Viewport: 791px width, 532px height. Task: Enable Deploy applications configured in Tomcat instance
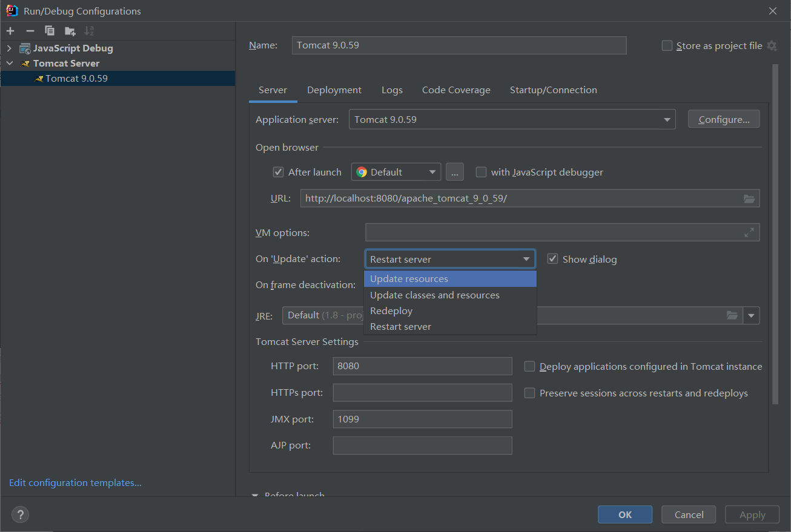tap(529, 366)
